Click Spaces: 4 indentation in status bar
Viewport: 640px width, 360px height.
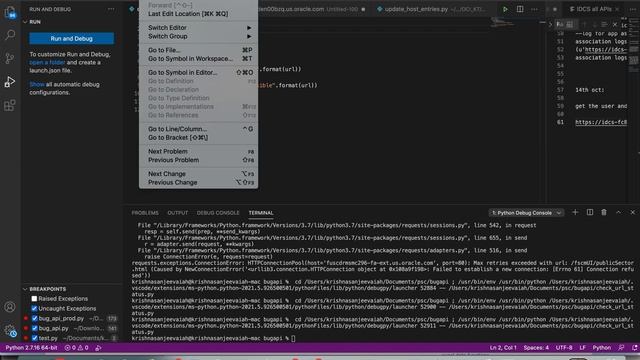tap(536, 348)
